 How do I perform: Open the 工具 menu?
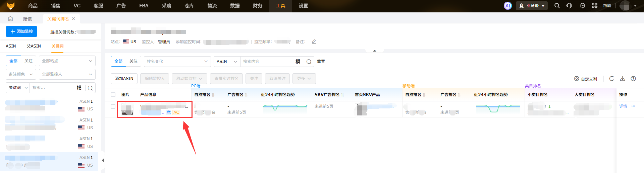(x=281, y=6)
